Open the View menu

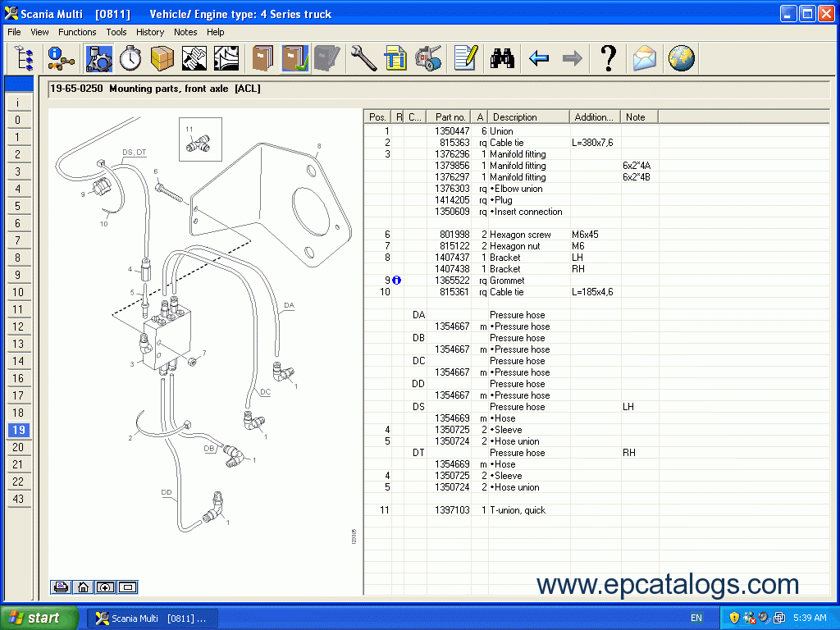pyautogui.click(x=39, y=32)
